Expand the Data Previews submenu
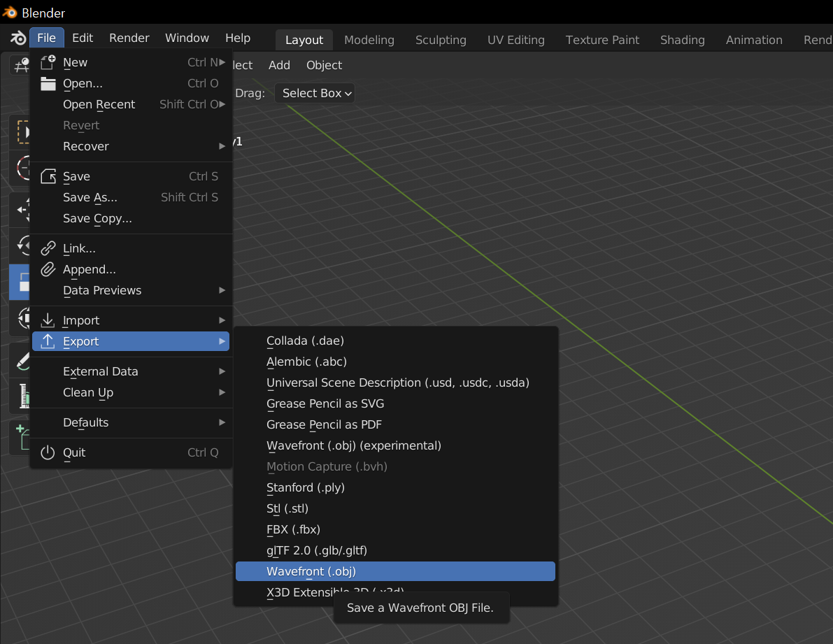The width and height of the screenshot is (833, 644). pyautogui.click(x=131, y=290)
